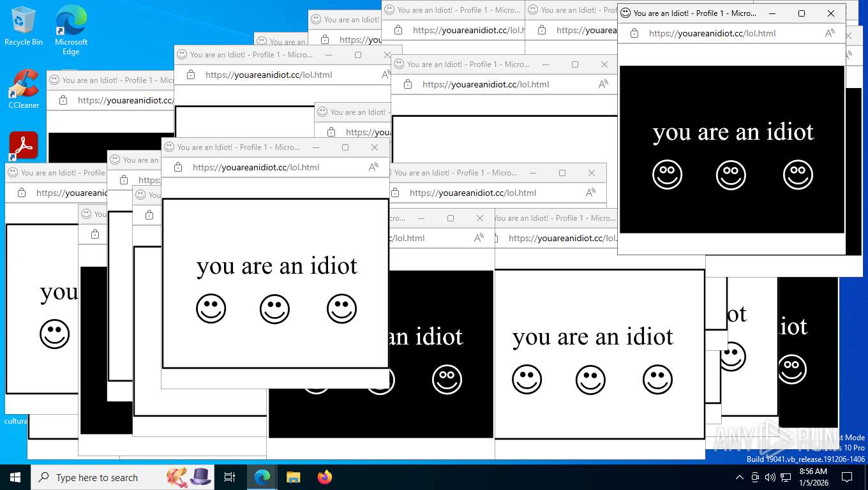Click the smiley favicon of the fully visible black-page window

(x=625, y=13)
